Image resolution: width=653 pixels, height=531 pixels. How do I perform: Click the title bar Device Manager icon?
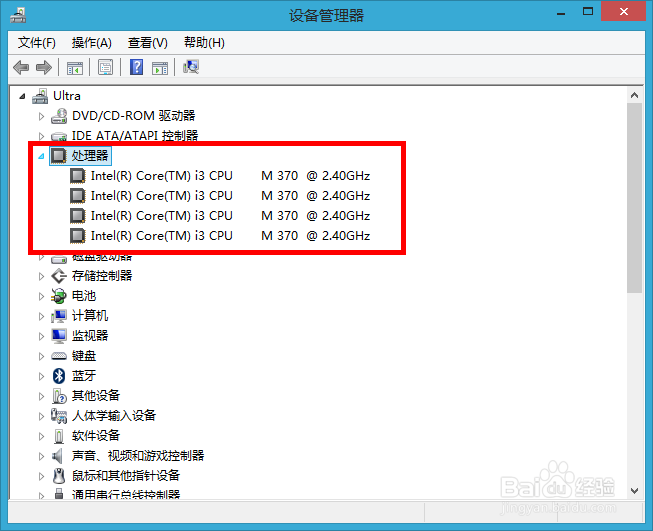click(18, 15)
